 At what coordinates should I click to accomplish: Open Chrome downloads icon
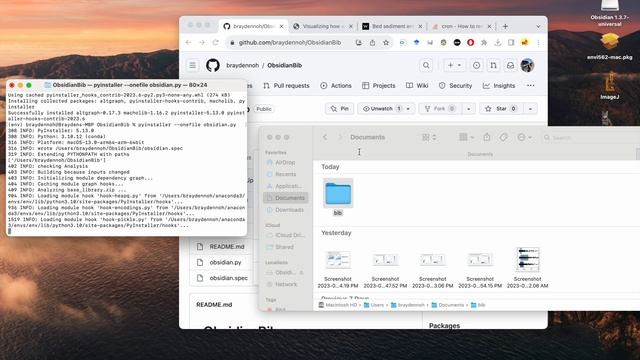click(498, 42)
